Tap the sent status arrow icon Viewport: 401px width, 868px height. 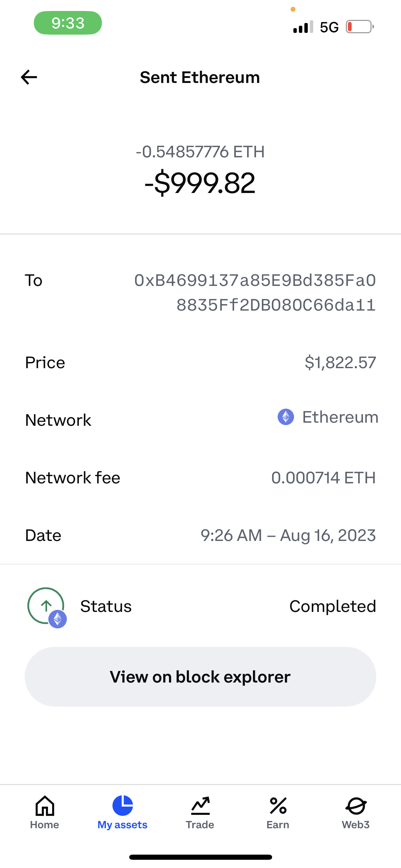(46, 606)
